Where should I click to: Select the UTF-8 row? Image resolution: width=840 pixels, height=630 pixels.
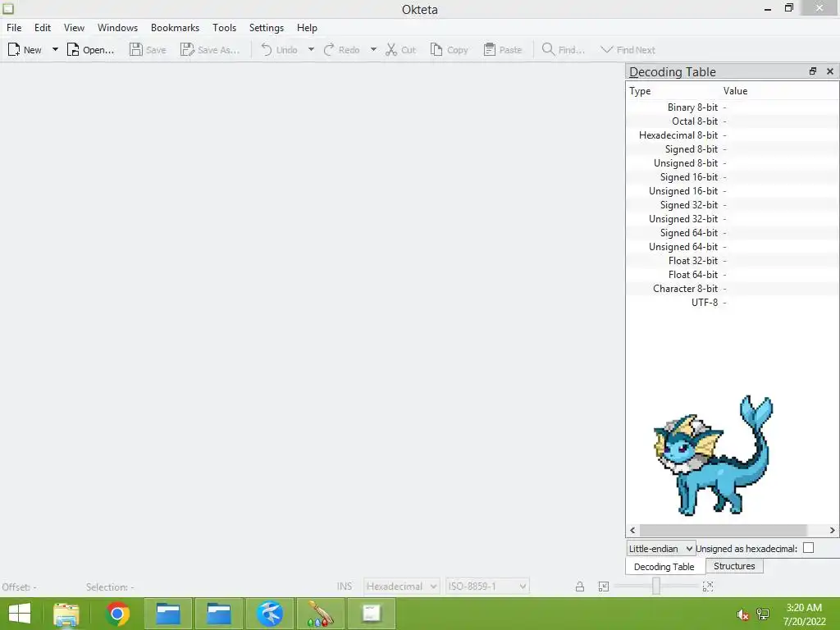pyautogui.click(x=733, y=303)
